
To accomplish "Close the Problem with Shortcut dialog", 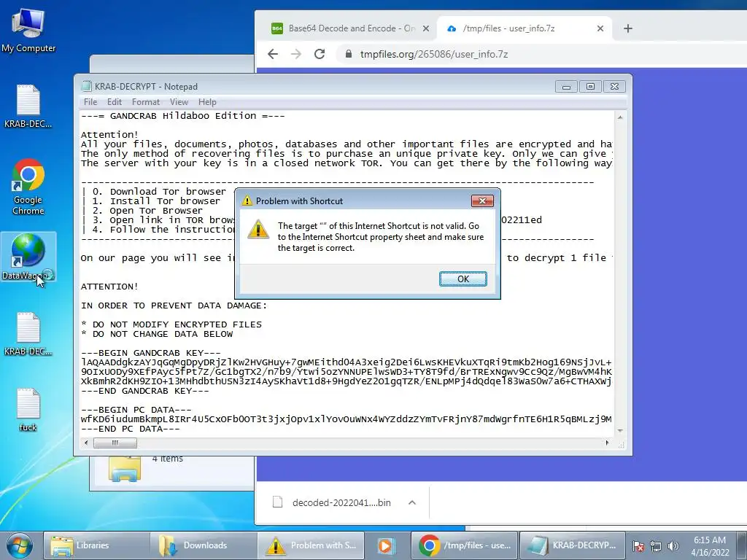I will pos(482,201).
